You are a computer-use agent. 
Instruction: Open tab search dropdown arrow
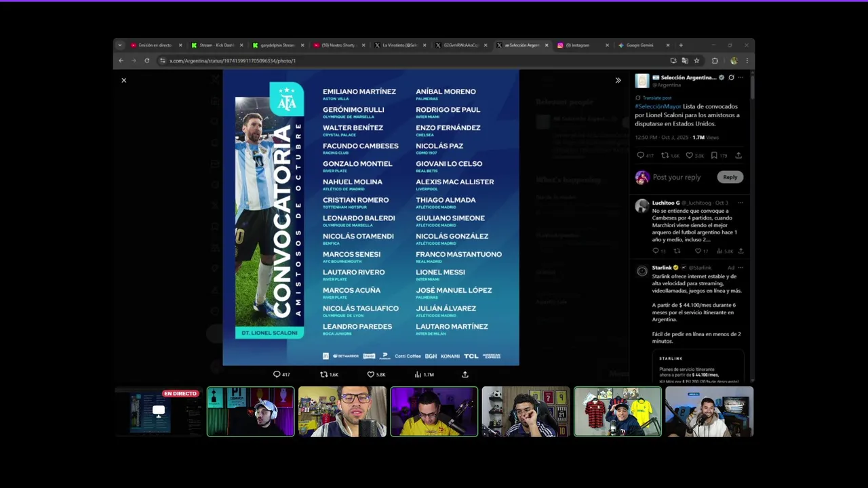click(120, 45)
